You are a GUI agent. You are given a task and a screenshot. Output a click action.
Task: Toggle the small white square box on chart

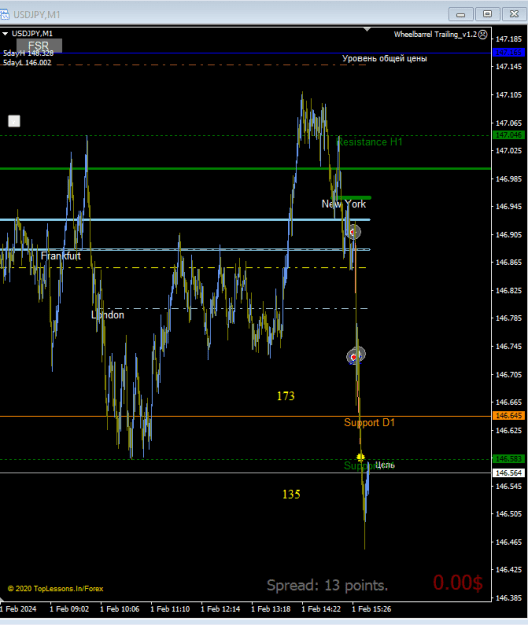[x=14, y=121]
